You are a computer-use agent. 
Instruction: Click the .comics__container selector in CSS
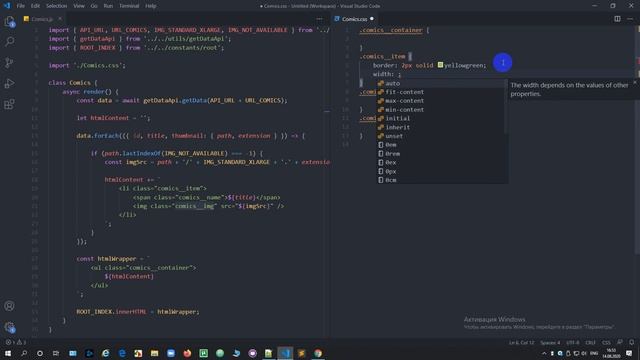click(x=391, y=30)
